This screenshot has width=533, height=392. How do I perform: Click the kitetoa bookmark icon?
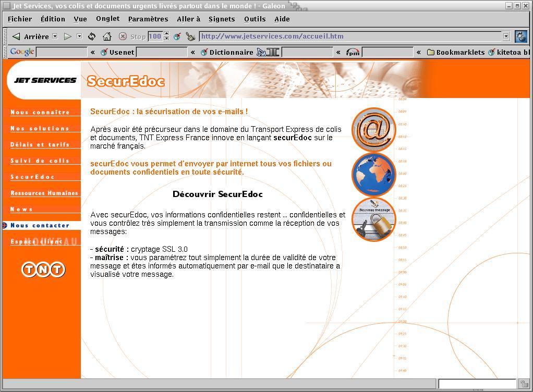point(491,52)
